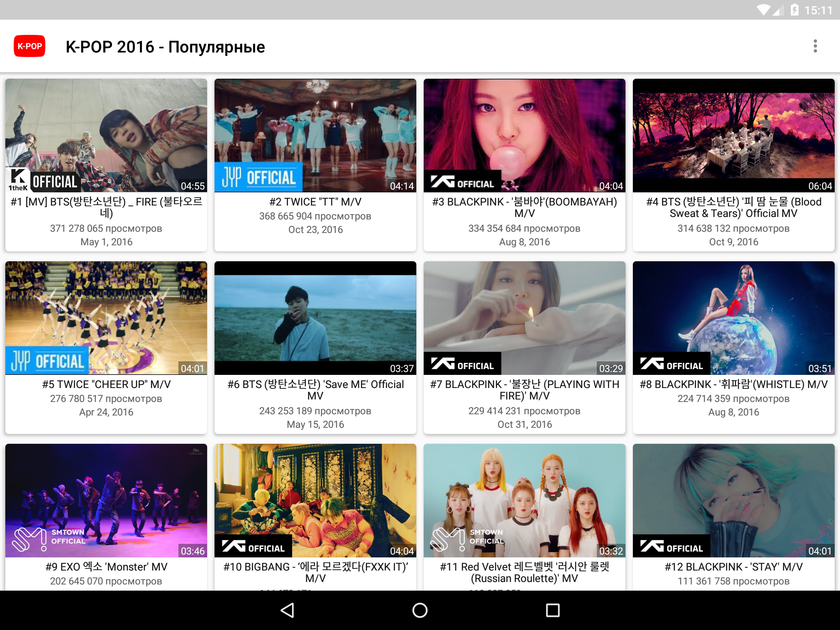Tap '314 638 132 просмотров' view count
The width and height of the screenshot is (840, 630).
click(734, 228)
